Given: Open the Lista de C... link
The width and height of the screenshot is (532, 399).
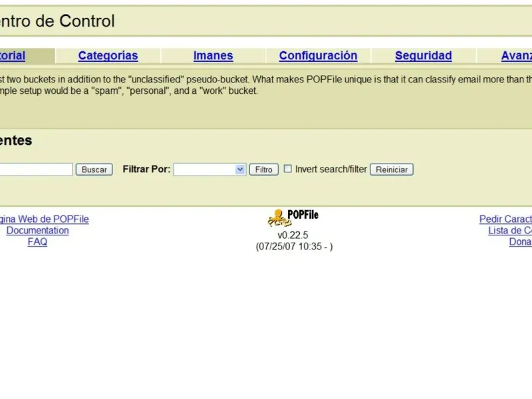Looking at the screenshot, I should click(510, 230).
